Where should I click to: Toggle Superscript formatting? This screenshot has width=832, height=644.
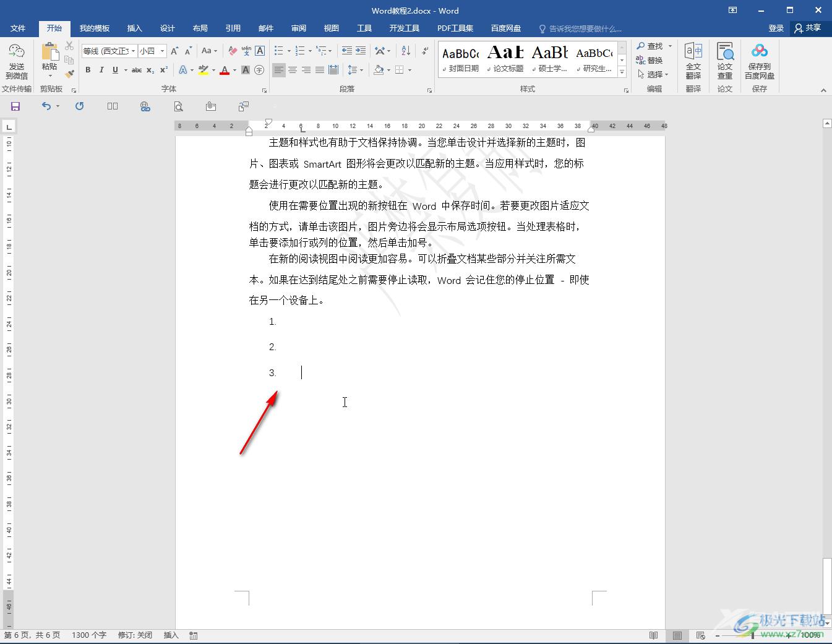(164, 70)
